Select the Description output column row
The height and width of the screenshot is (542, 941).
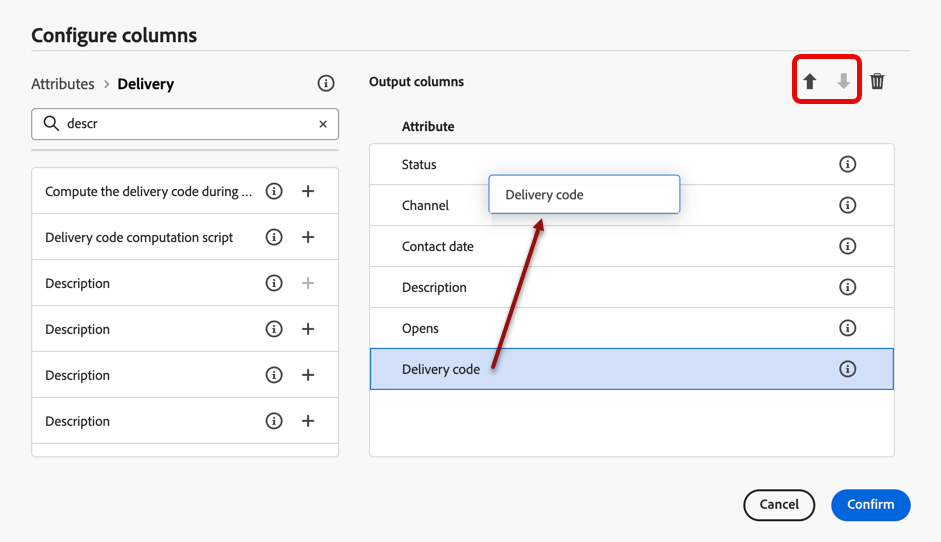pyautogui.click(x=600, y=287)
